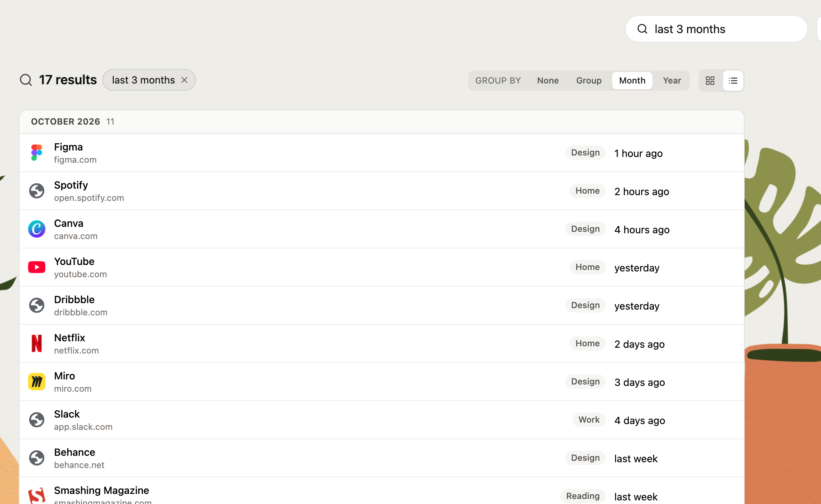Click the October 2026 group header

pos(382,122)
